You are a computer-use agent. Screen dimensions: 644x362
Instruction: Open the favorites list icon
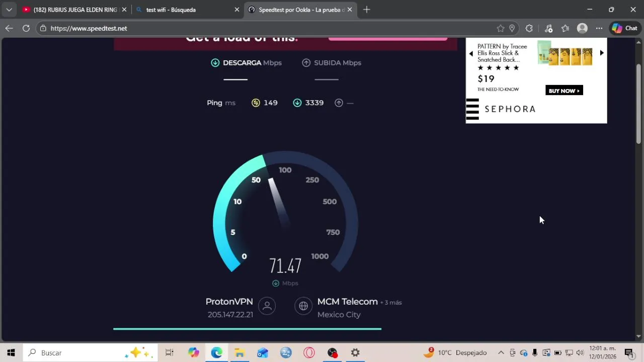[566, 28]
